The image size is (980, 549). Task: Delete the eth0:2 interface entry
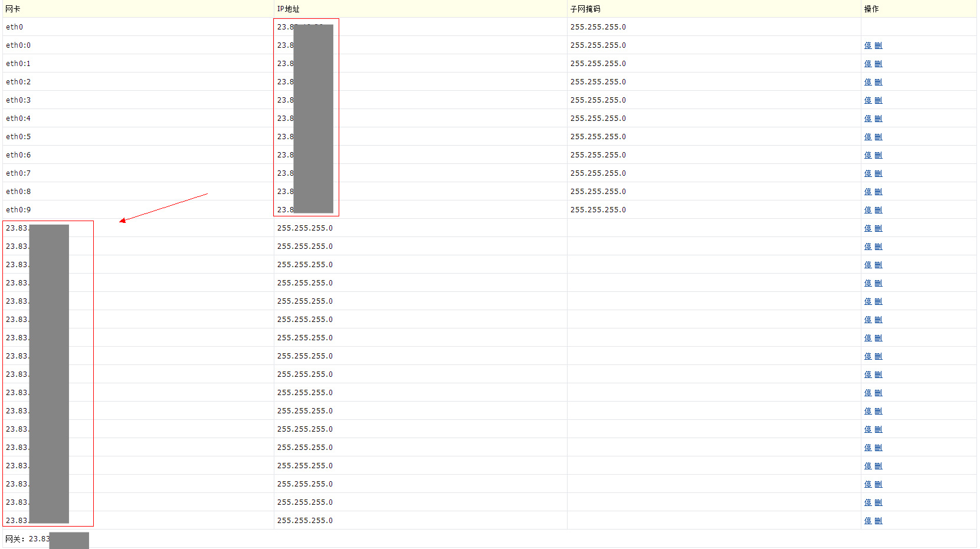click(878, 82)
